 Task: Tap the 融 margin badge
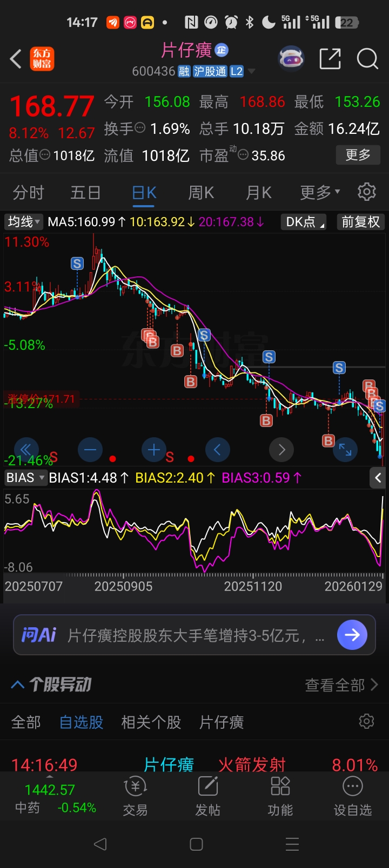coord(184,71)
